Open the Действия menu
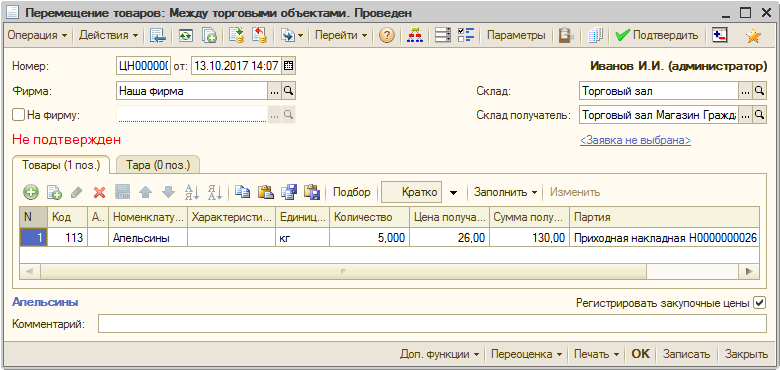780x370 pixels. [x=109, y=36]
